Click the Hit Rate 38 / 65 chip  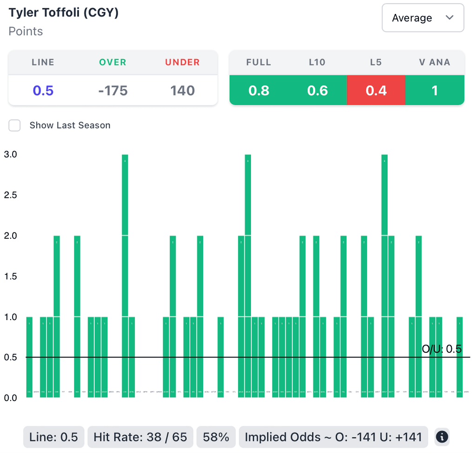pos(140,437)
